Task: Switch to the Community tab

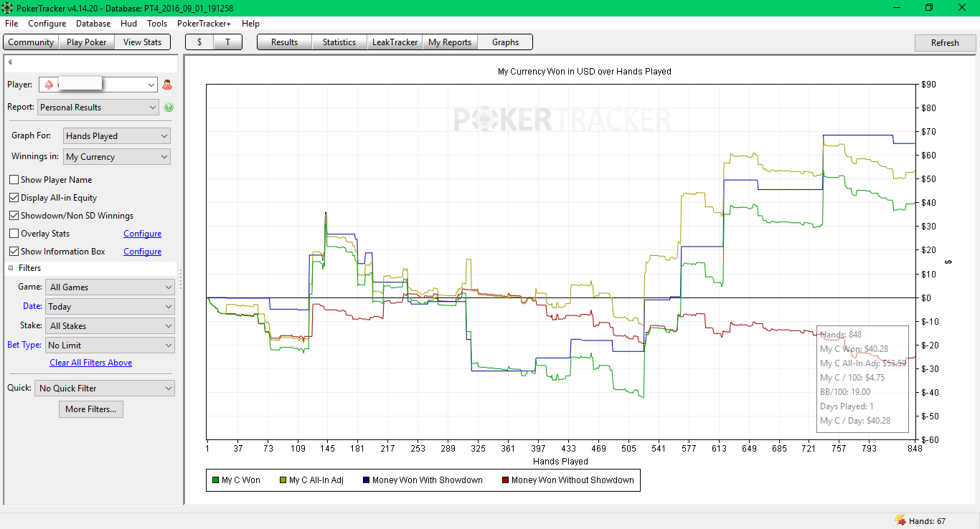Action: pos(31,42)
